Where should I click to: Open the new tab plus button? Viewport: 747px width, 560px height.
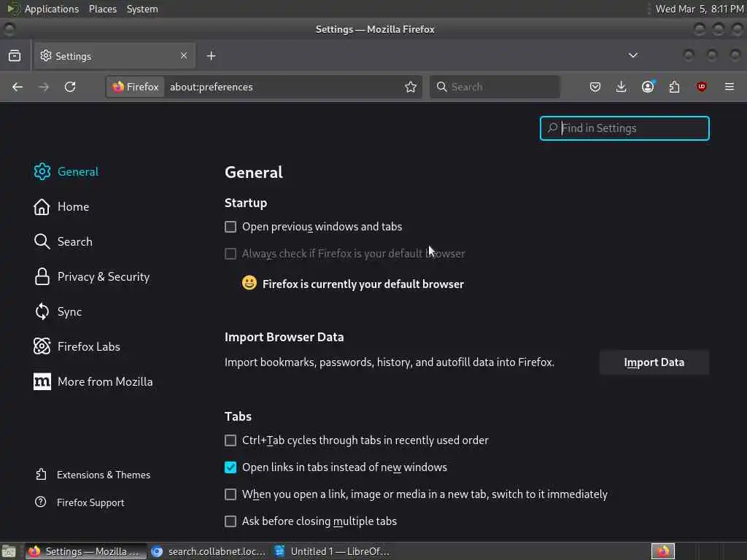[211, 56]
